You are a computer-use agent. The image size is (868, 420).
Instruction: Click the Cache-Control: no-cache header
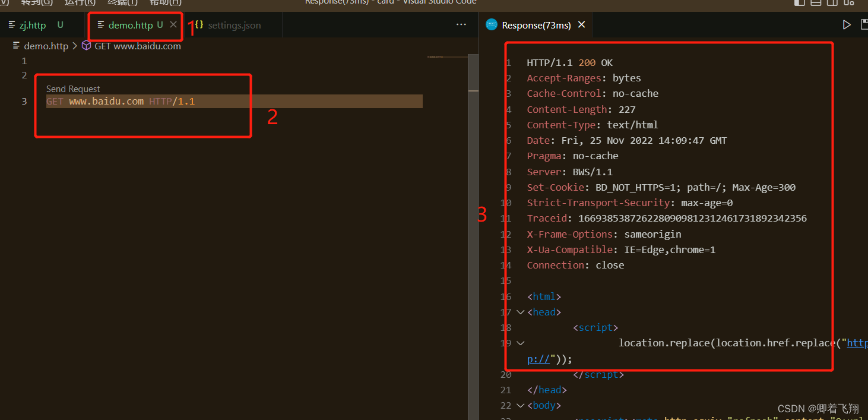point(593,93)
